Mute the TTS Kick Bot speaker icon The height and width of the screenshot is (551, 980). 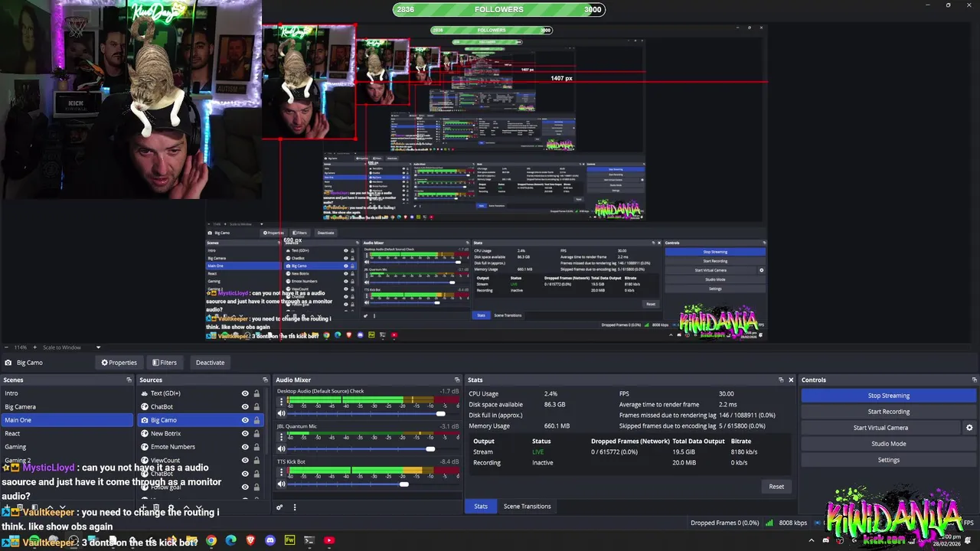coord(281,484)
